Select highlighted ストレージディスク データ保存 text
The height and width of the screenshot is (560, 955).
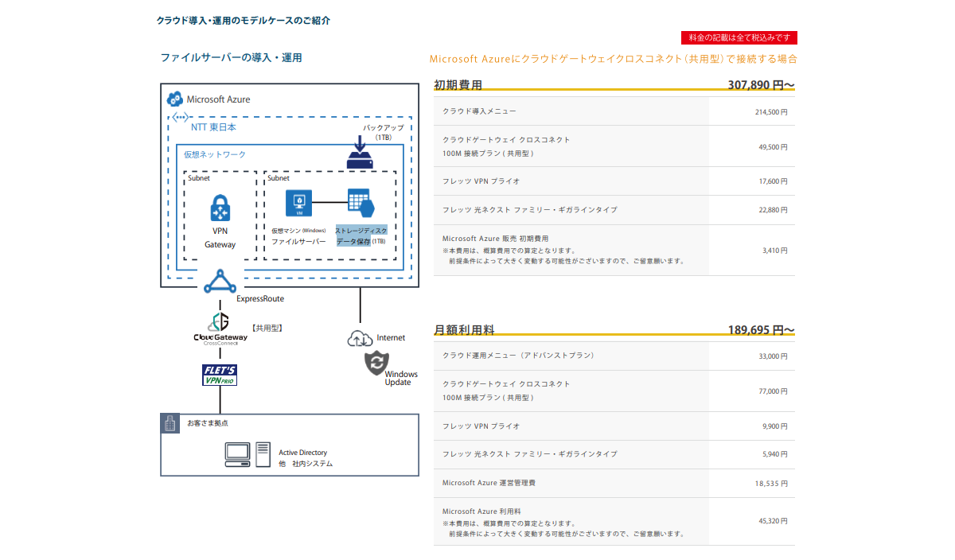tap(361, 235)
